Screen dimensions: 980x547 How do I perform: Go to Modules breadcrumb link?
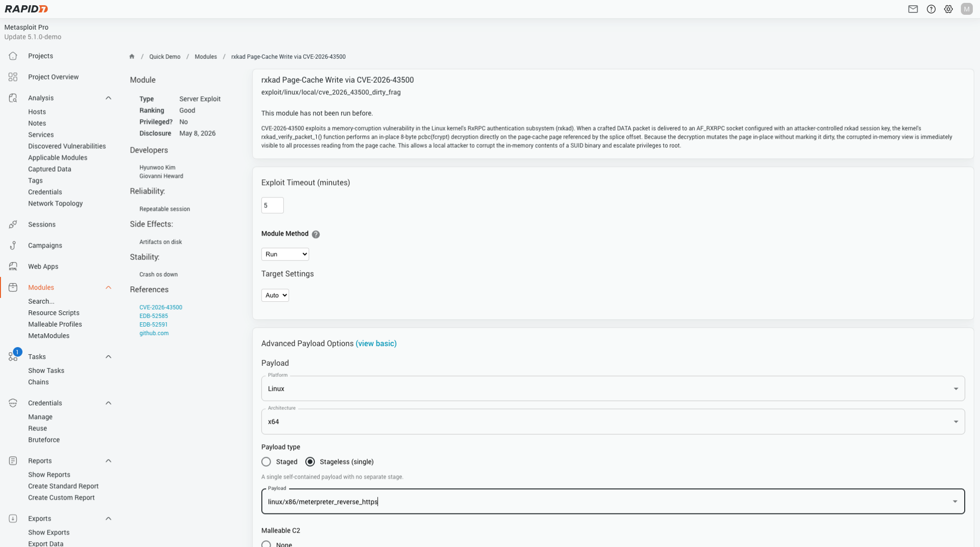206,57
